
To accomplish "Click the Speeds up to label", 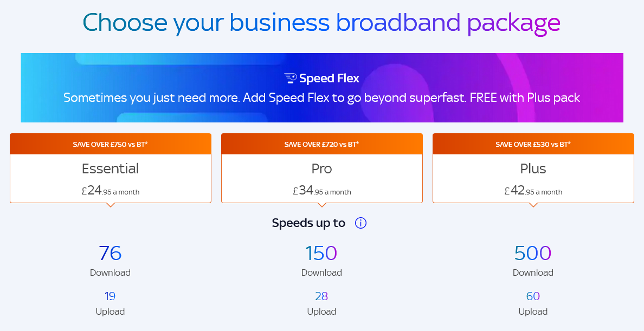I will [x=308, y=223].
